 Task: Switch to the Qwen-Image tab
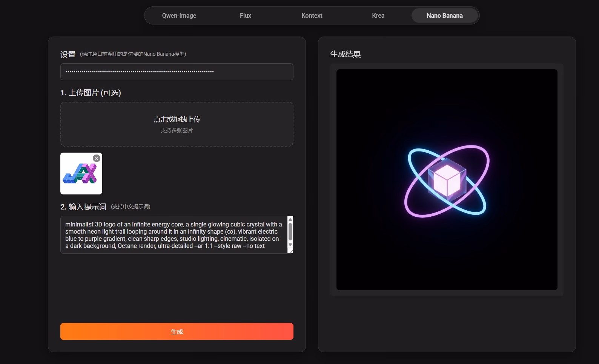click(x=179, y=16)
